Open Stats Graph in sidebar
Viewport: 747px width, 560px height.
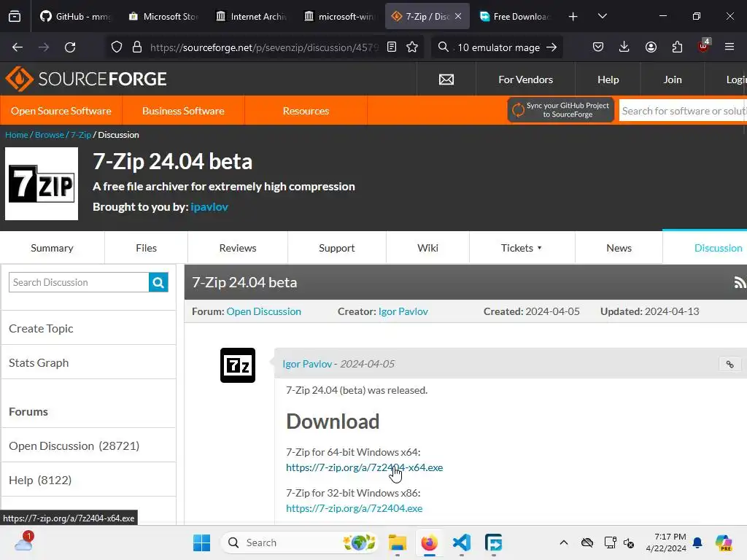[x=39, y=363]
